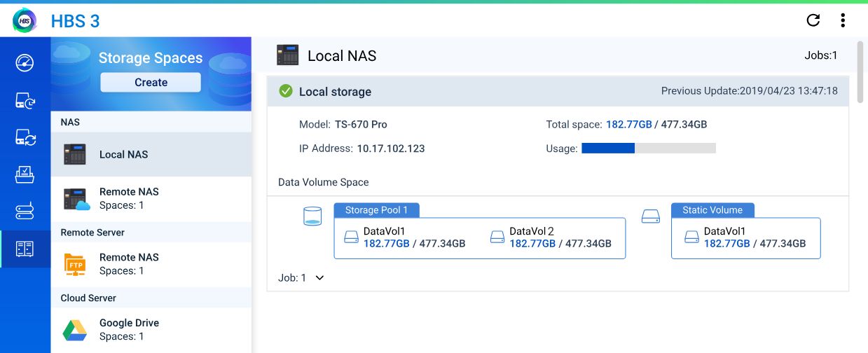Click the storage Usage progress bar
The height and width of the screenshot is (353, 868).
tap(649, 148)
